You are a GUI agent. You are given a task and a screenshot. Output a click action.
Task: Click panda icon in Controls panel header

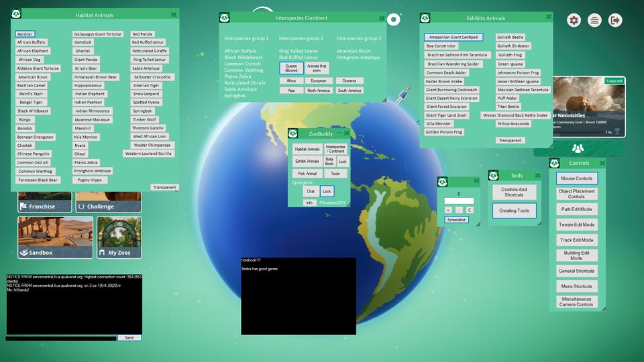tap(555, 163)
